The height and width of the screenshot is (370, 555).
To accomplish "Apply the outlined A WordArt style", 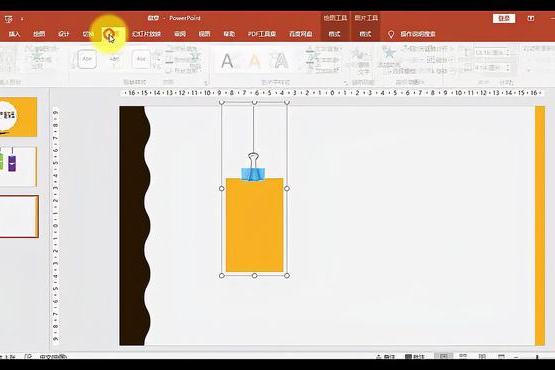I will tap(281, 61).
